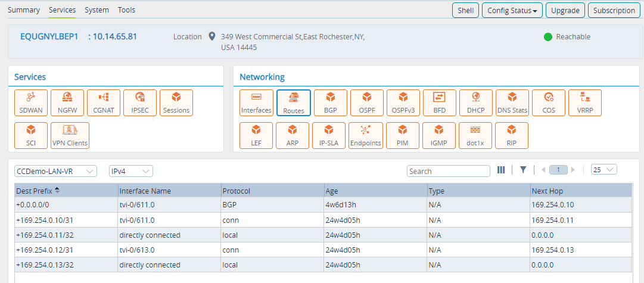Image resolution: width=644 pixels, height=283 pixels.
Task: Click the page 1 indicator
Action: 558,170
